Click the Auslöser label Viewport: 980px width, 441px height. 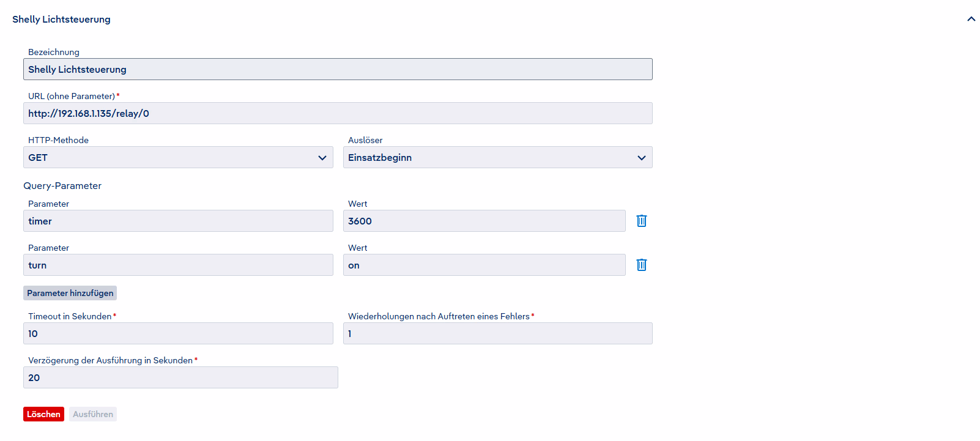[365, 140]
